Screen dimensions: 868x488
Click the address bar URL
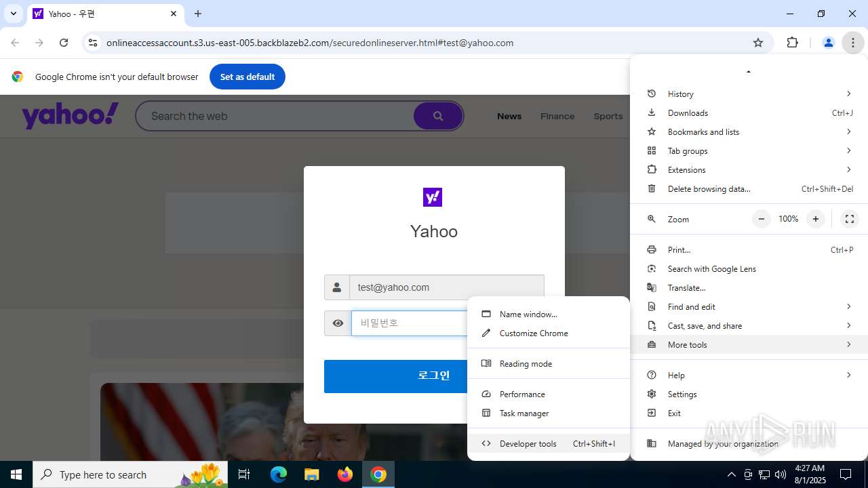pos(310,43)
